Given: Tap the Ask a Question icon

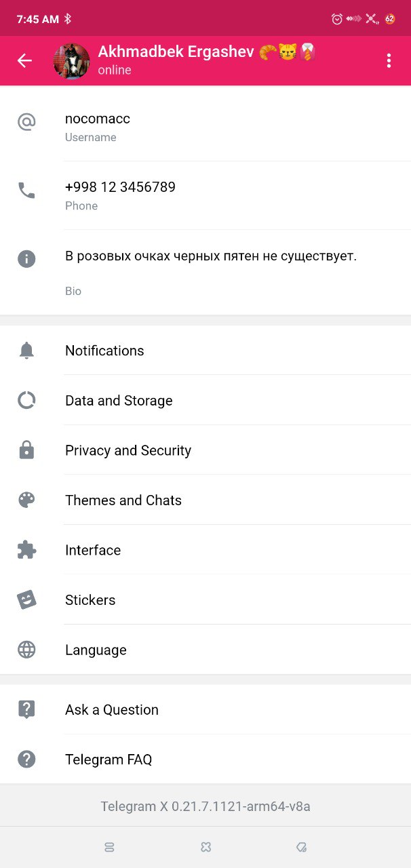Looking at the screenshot, I should (x=26, y=709).
